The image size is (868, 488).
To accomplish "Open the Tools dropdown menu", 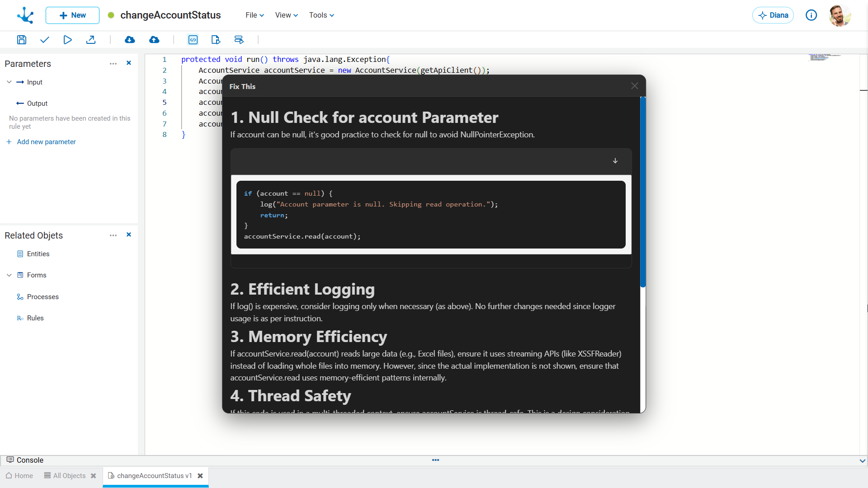I will coord(321,15).
